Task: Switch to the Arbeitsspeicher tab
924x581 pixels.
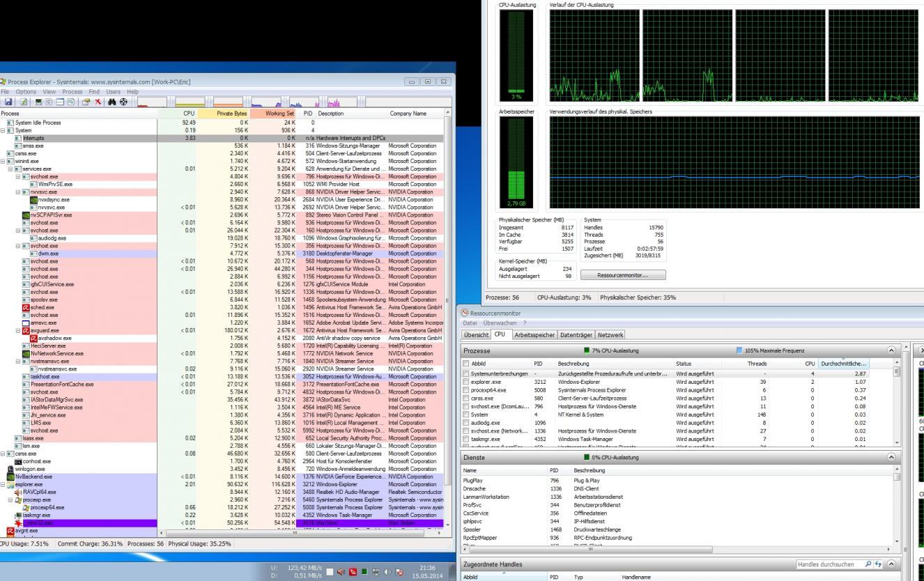Action: pos(534,335)
